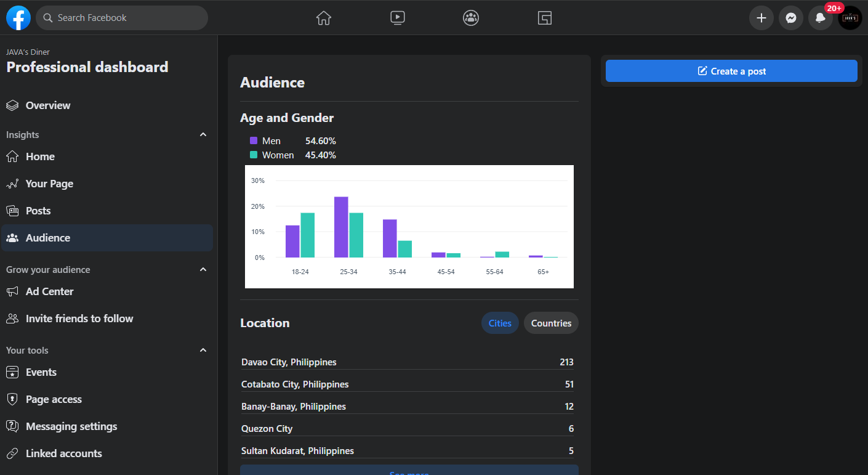
Task: Click the plus Create menu icon
Action: [x=762, y=18]
